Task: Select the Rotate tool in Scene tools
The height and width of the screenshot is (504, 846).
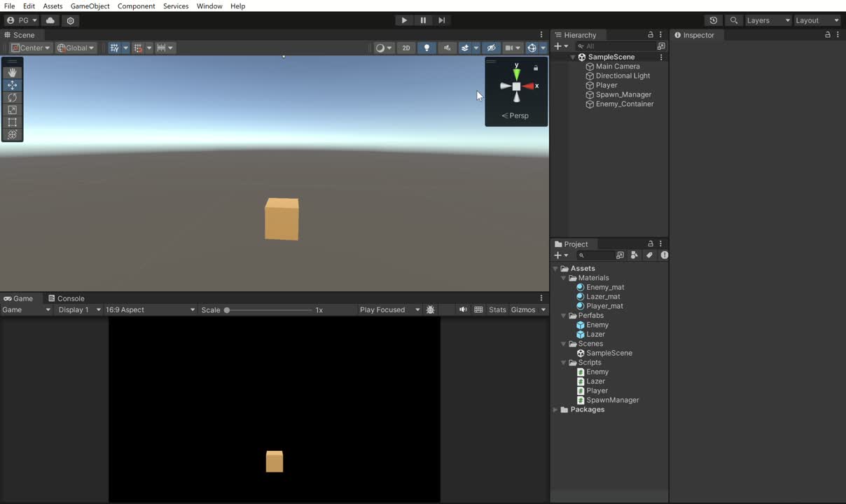Action: coord(12,98)
